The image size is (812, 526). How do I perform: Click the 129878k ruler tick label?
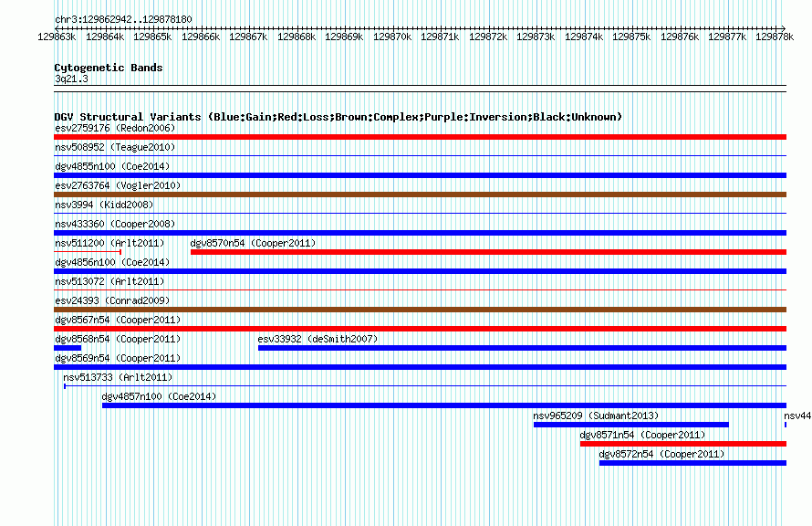tap(775, 37)
